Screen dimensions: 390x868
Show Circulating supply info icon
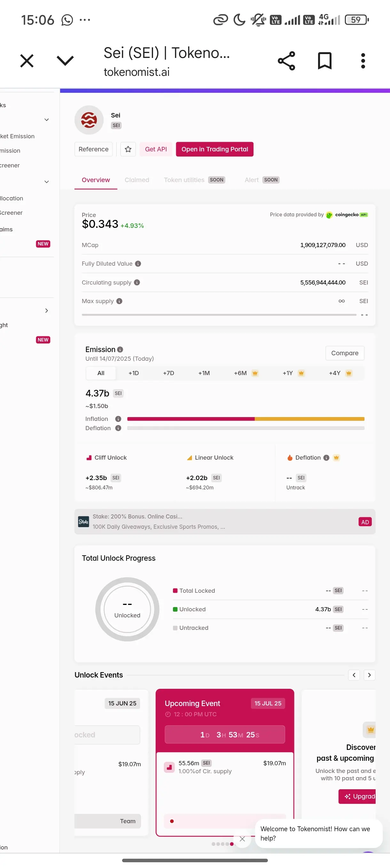[x=137, y=282]
